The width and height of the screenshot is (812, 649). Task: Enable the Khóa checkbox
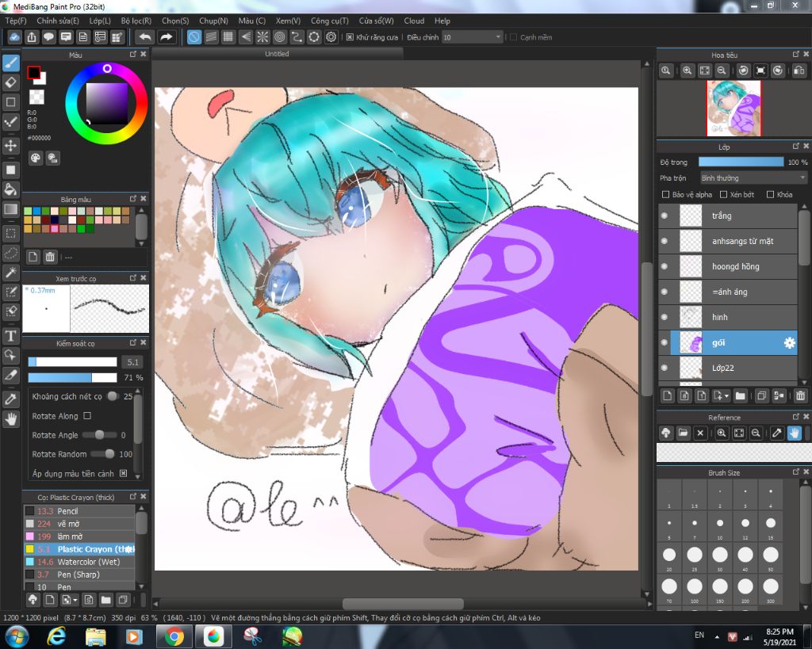pyautogui.click(x=770, y=195)
